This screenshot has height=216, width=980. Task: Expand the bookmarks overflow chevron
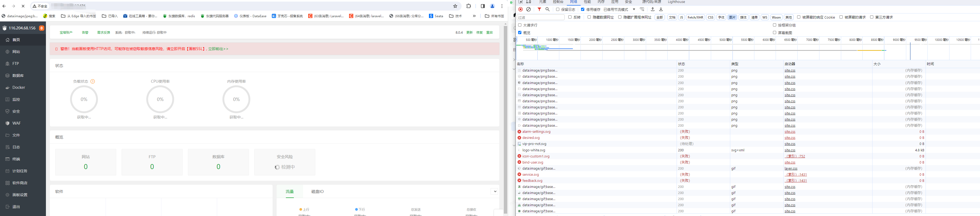(x=474, y=16)
